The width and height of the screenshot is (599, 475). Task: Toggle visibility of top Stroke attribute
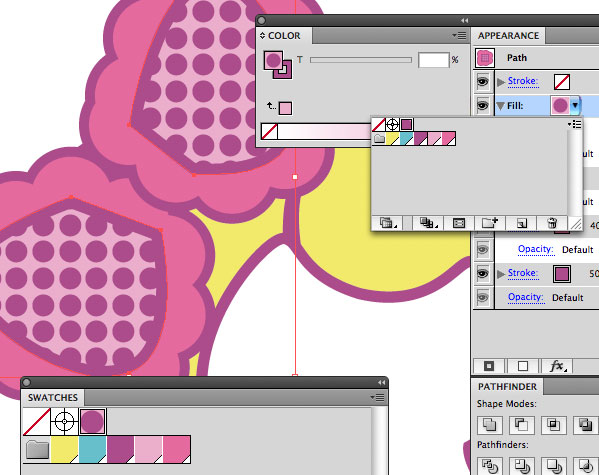pyautogui.click(x=483, y=81)
